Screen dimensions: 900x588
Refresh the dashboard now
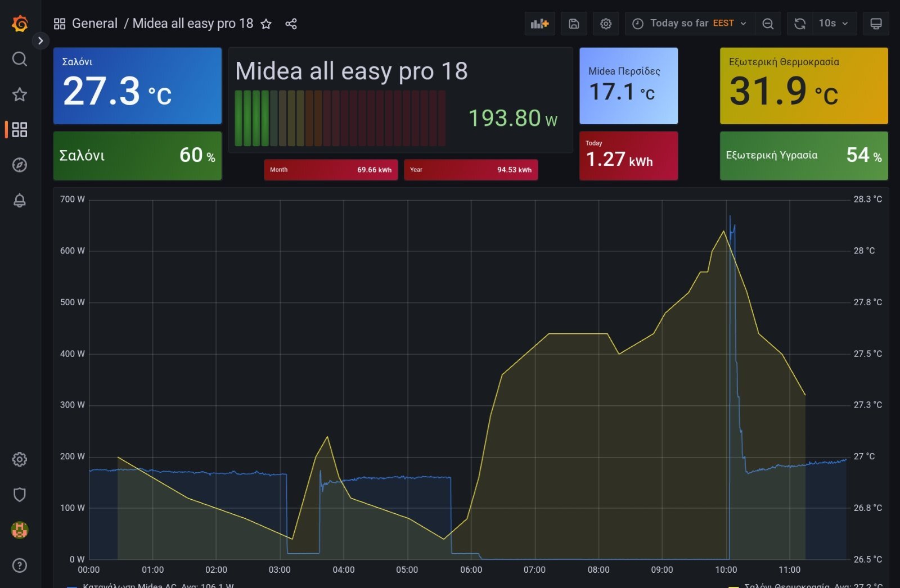(800, 24)
